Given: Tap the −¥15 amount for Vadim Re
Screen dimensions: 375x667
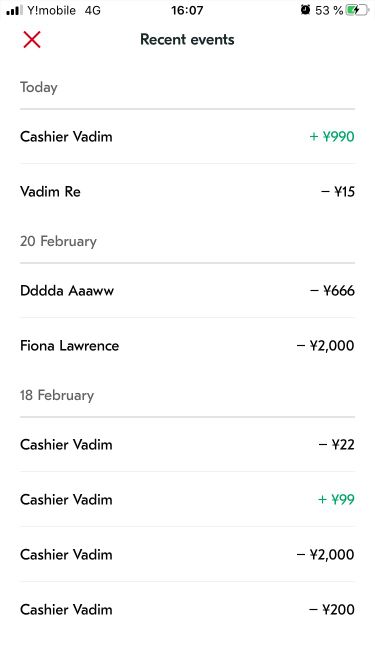Looking at the screenshot, I should click(338, 191).
